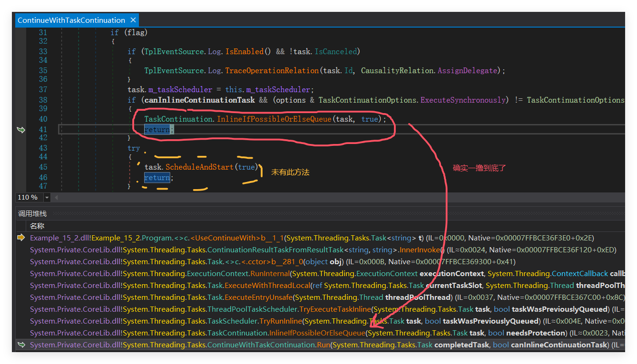The width and height of the screenshot is (637, 364).
Task: Click the 名称 column header
Action: [x=37, y=226]
